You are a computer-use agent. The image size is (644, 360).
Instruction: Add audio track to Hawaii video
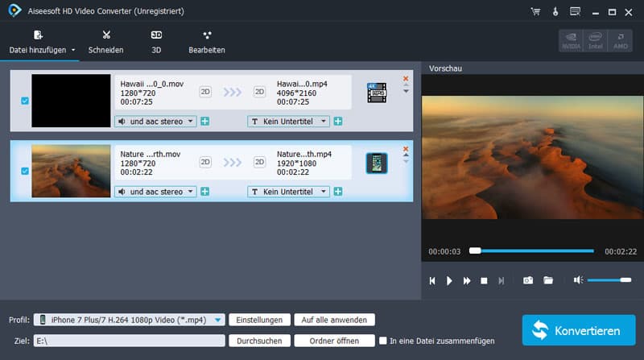click(205, 122)
